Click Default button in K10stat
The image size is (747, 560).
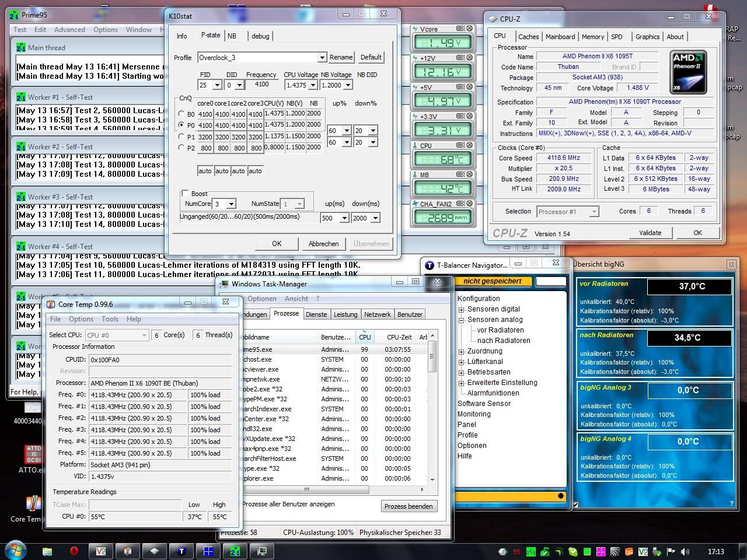371,57
